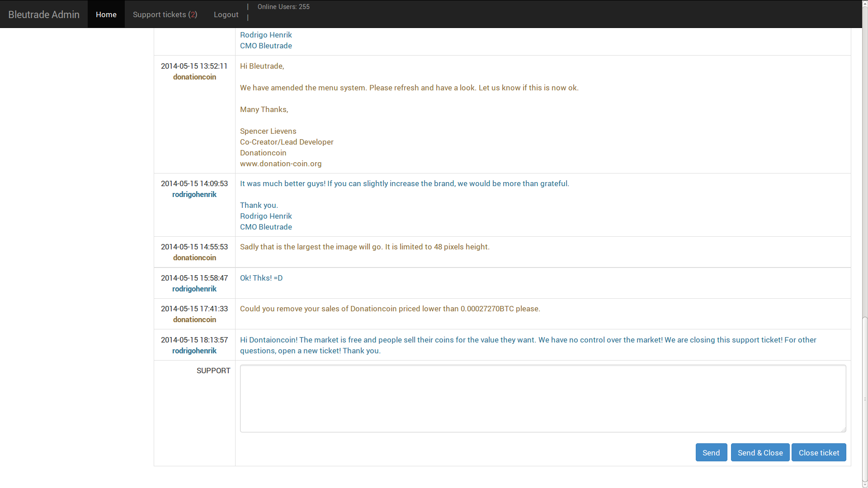Click the SUPPORT label beside reply box
The image size is (868, 488).
[x=213, y=371]
